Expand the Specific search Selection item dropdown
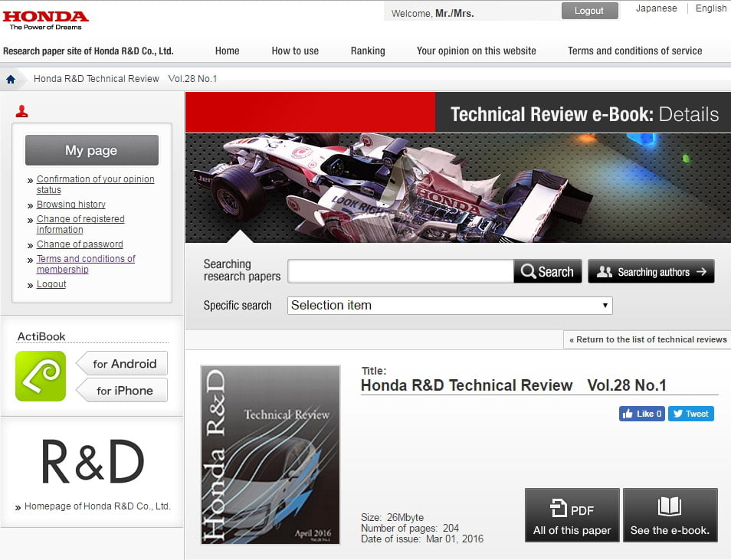This screenshot has width=731, height=560. (x=450, y=306)
